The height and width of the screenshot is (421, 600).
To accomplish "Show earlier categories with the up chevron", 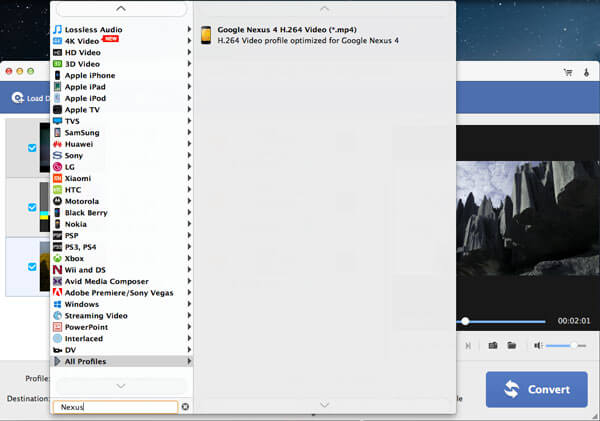I will tap(121, 8).
